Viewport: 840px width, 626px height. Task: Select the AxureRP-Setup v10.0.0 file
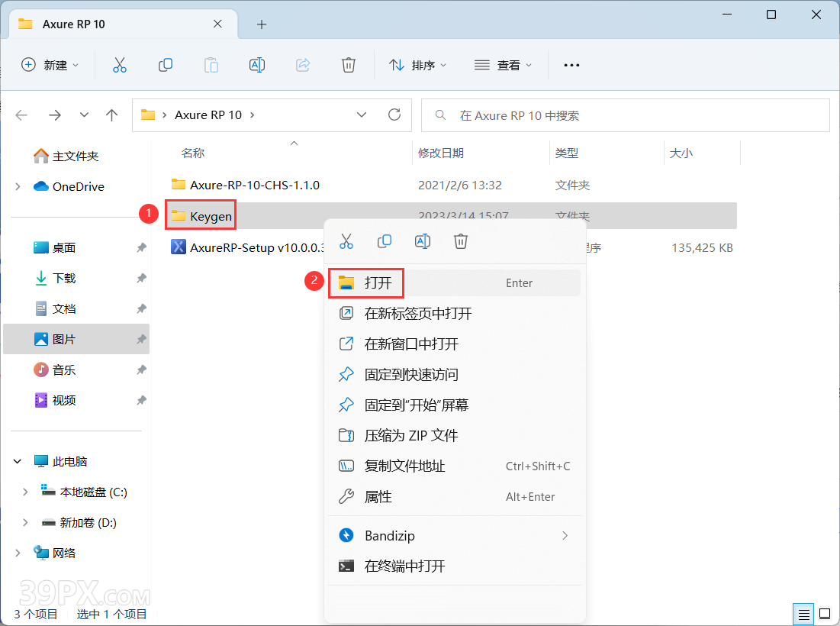click(x=247, y=247)
